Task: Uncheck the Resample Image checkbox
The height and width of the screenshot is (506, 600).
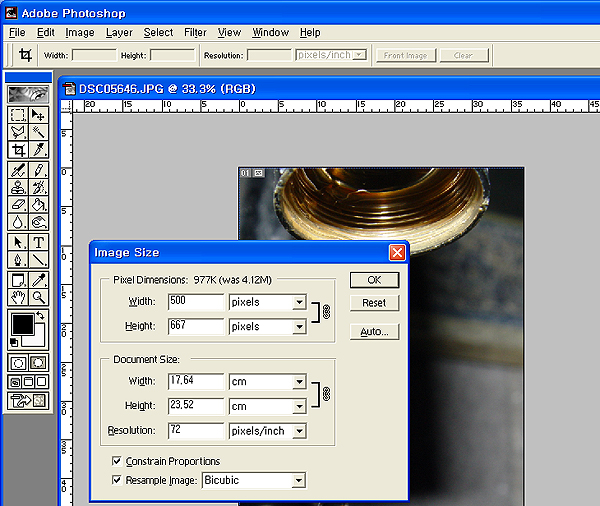Action: coord(117,480)
